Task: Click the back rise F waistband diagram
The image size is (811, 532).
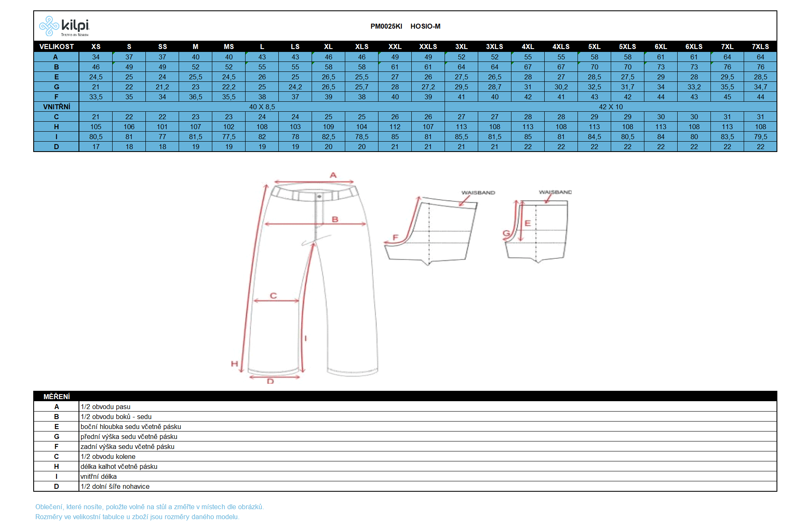Action: [432, 230]
